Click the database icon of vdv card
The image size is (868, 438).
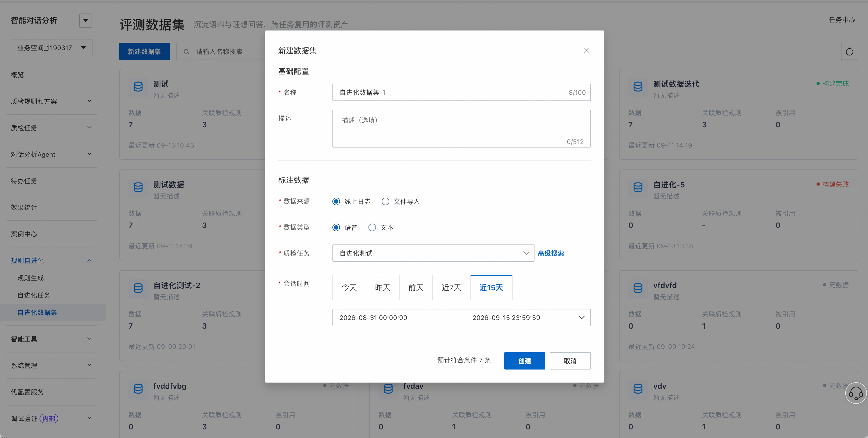click(638, 389)
